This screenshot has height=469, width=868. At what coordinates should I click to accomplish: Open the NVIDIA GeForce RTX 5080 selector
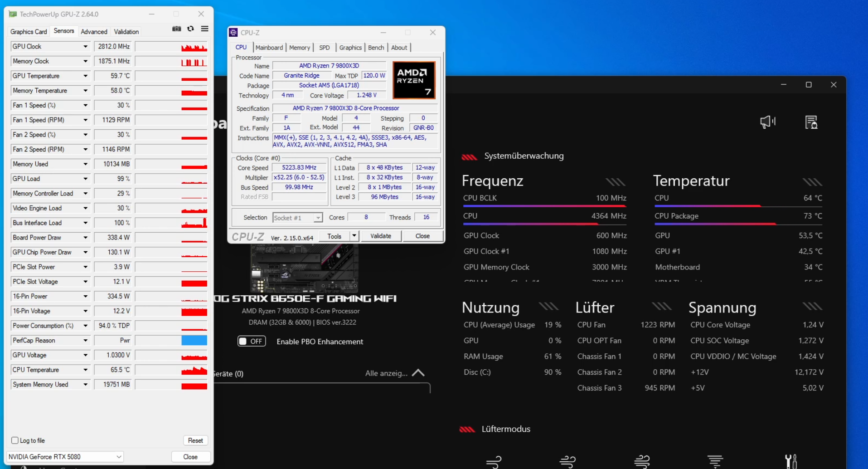(x=65, y=457)
